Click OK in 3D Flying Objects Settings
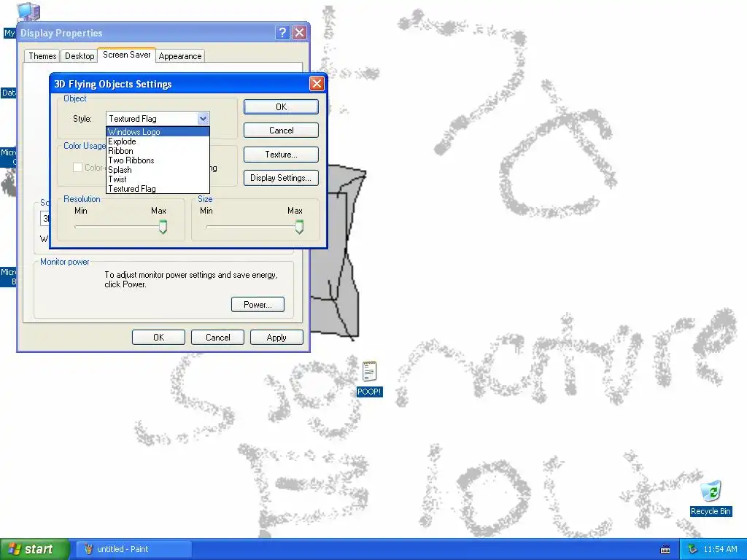 281,106
